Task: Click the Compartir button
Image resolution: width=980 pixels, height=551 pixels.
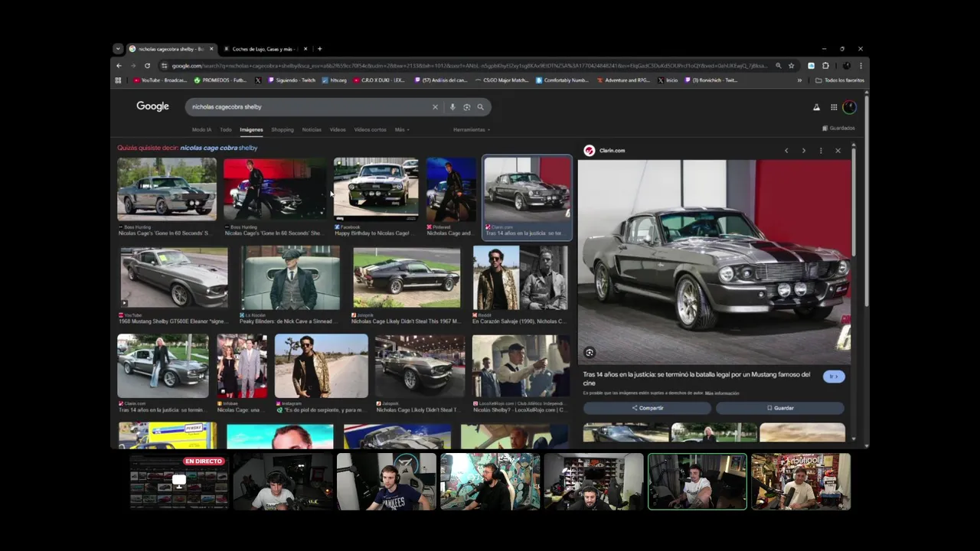Action: (x=647, y=408)
